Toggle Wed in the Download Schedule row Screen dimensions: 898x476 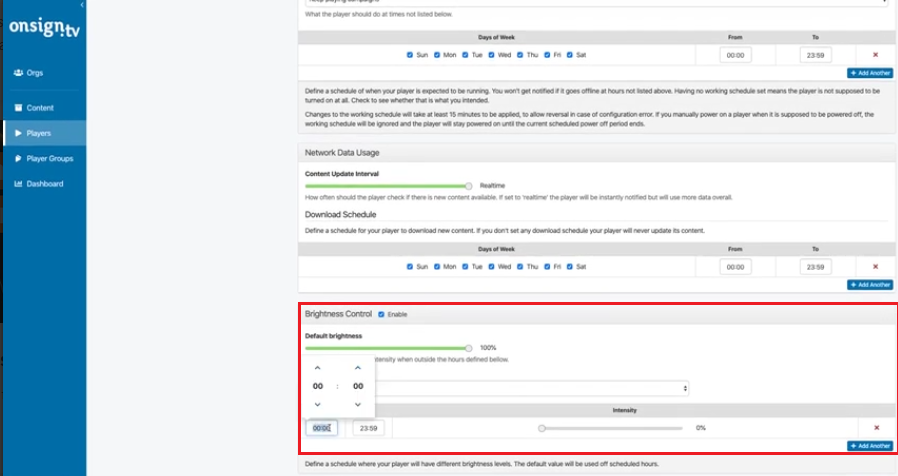(491, 267)
